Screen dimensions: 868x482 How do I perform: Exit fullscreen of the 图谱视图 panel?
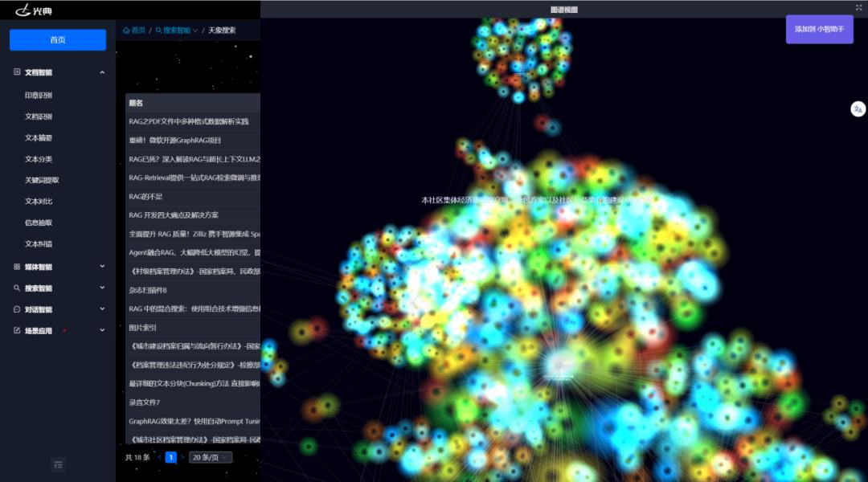coord(858,8)
